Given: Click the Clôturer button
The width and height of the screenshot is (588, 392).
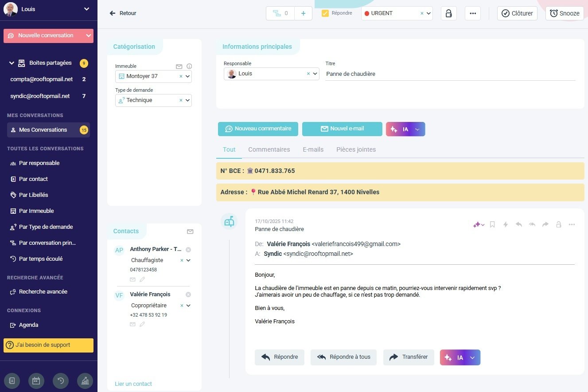Looking at the screenshot, I should [517, 13].
